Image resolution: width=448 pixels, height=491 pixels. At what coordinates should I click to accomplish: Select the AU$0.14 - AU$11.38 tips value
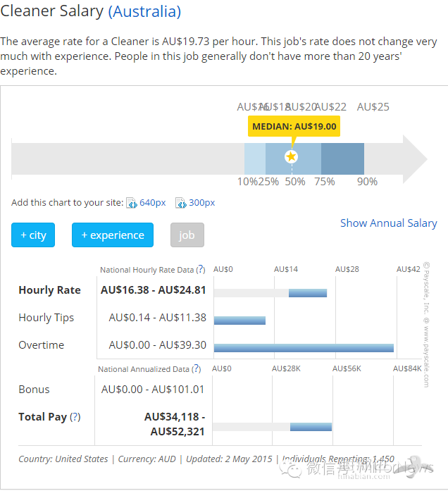click(x=158, y=318)
